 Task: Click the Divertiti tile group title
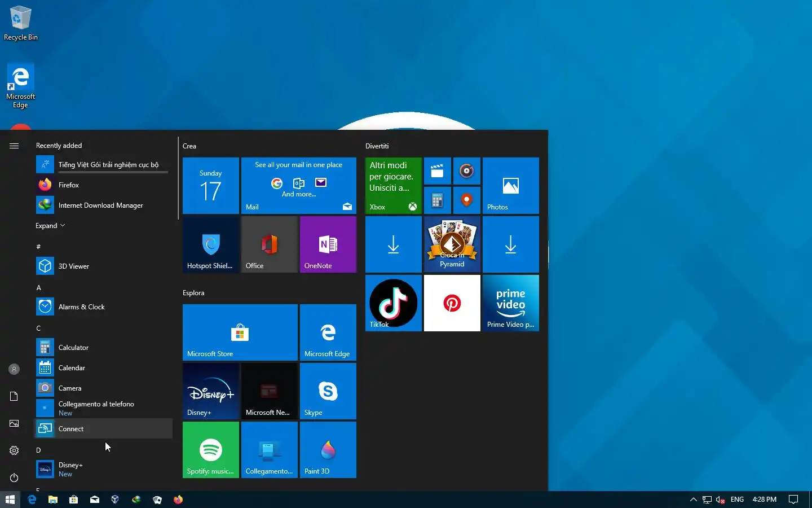point(377,146)
